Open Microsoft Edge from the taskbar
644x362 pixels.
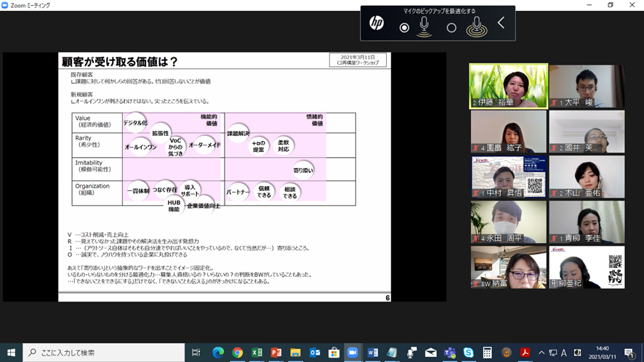pyautogui.click(x=218, y=353)
